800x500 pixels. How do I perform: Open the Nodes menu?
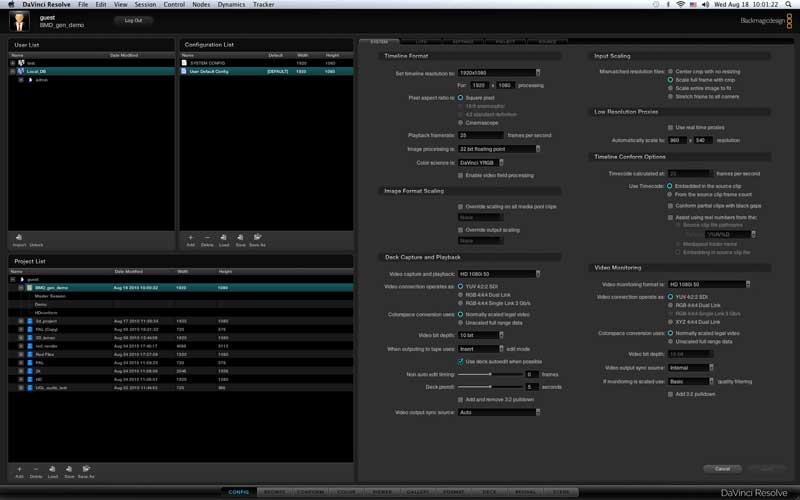coord(201,4)
